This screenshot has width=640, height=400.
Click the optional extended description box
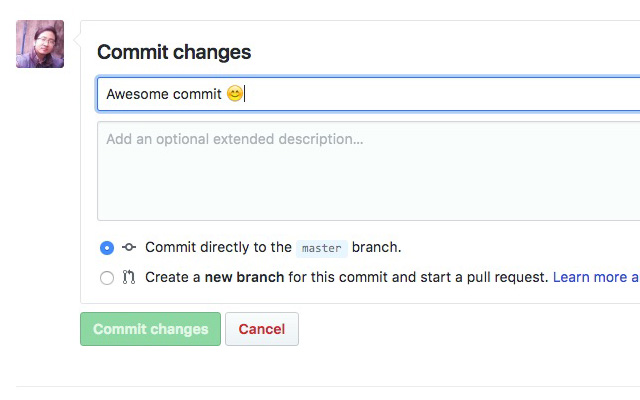[368, 171]
